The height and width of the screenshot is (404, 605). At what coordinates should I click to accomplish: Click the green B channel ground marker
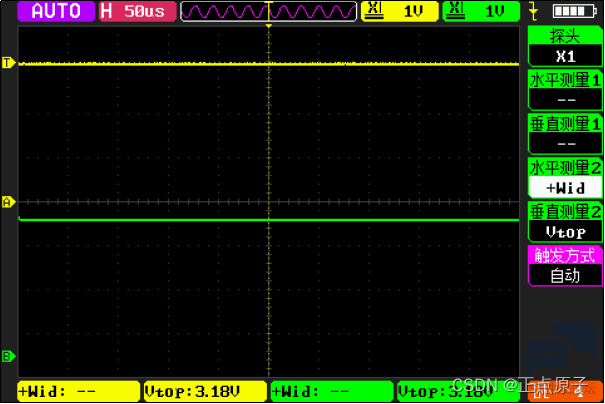click(8, 356)
